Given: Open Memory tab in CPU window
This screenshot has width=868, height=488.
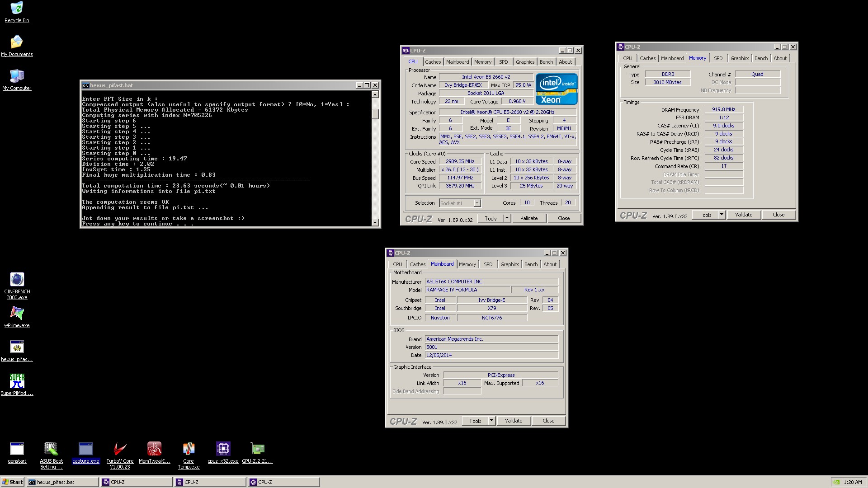Looking at the screenshot, I should coord(483,62).
